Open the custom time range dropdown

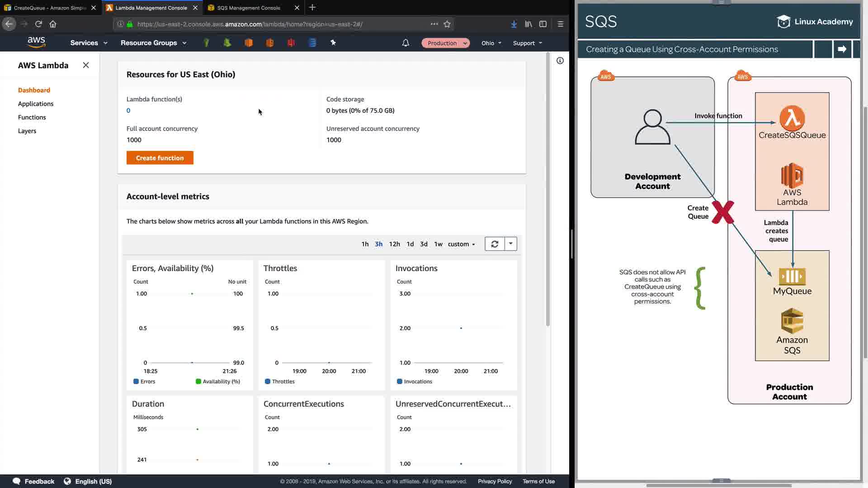point(461,244)
